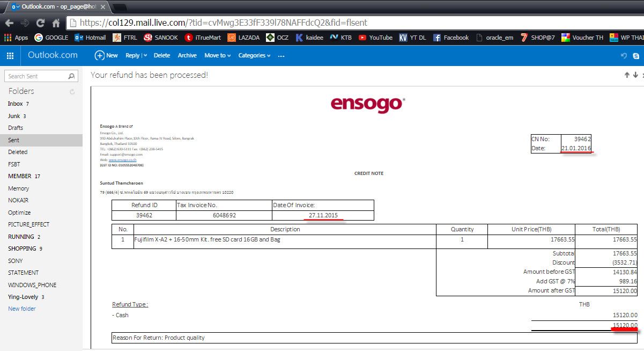This screenshot has height=351, width=644.
Task: Click the browser back arrow
Action: click(x=9, y=23)
